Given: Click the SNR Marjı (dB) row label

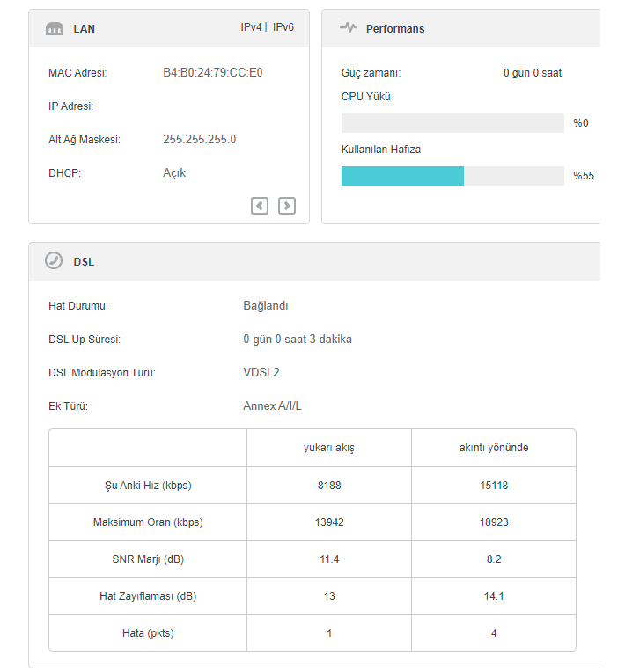Looking at the screenshot, I should tap(148, 559).
